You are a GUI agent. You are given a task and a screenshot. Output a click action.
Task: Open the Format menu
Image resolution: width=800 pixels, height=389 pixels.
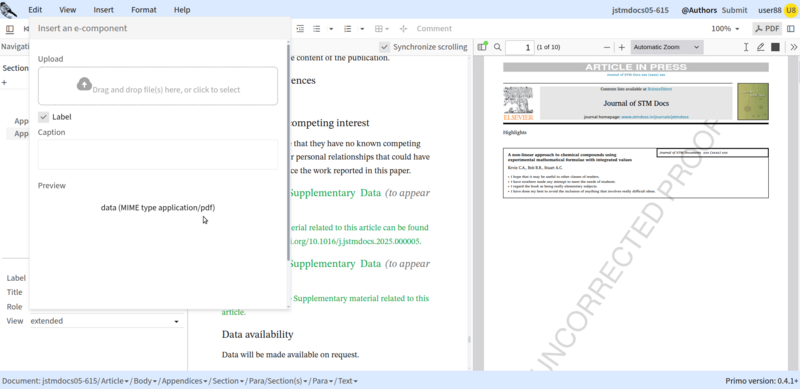pos(144,10)
